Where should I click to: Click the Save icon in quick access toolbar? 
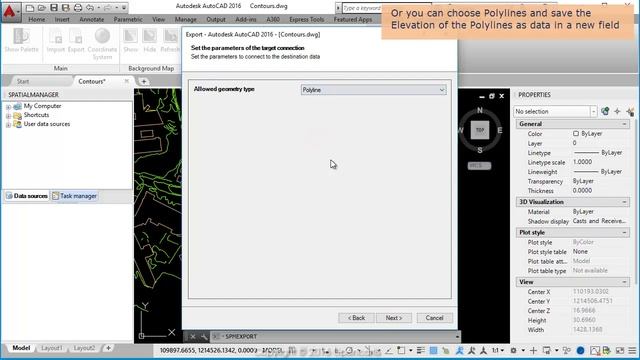pos(53,8)
